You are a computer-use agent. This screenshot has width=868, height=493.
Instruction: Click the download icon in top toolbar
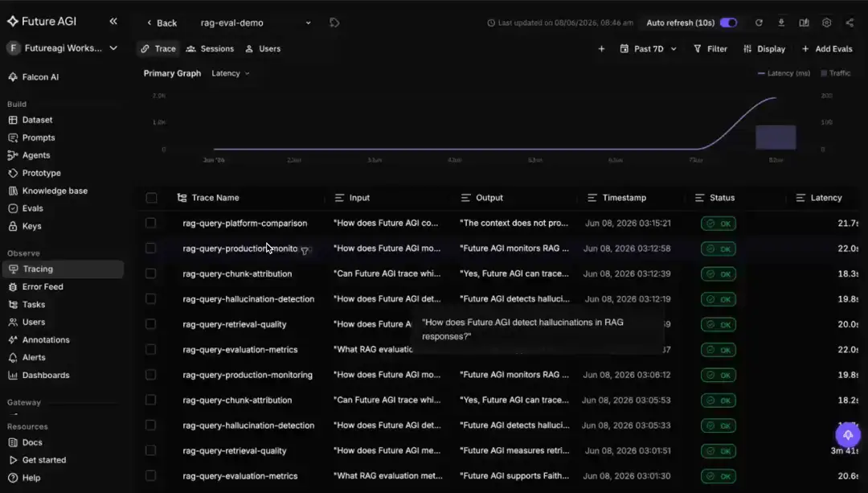(781, 23)
